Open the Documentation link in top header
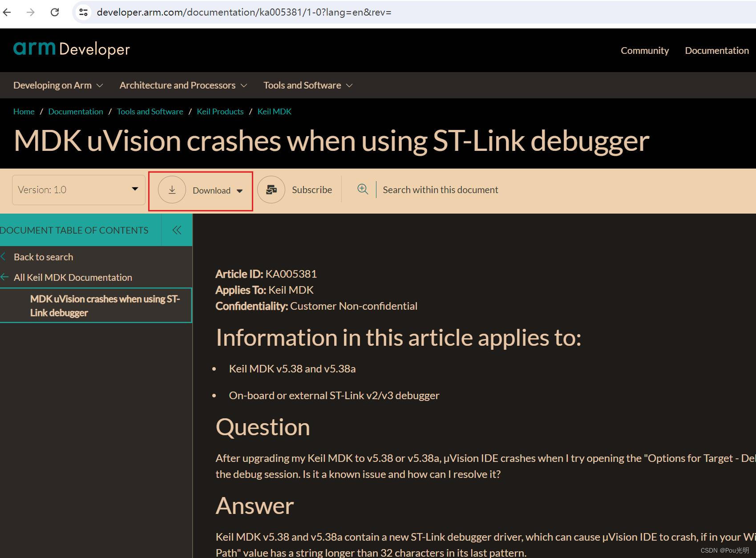Image resolution: width=756 pixels, height=558 pixels. pyautogui.click(x=717, y=51)
